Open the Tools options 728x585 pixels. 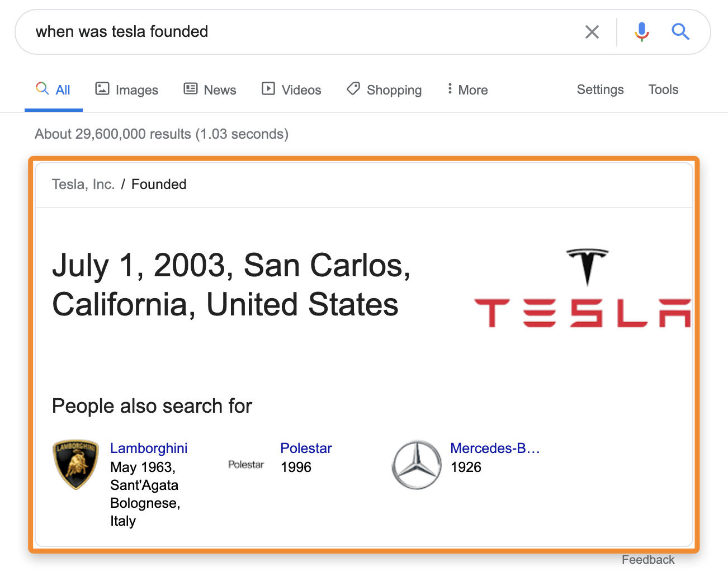[x=663, y=89]
